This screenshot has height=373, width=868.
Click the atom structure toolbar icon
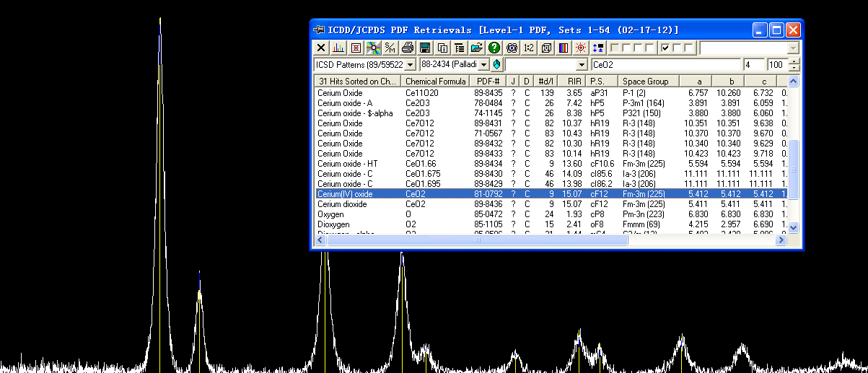tap(512, 48)
